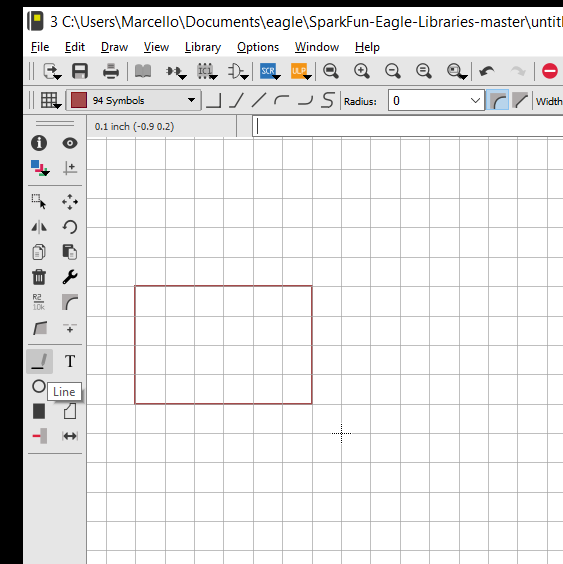Open the Library menu
This screenshot has height=564, width=563.
(203, 47)
